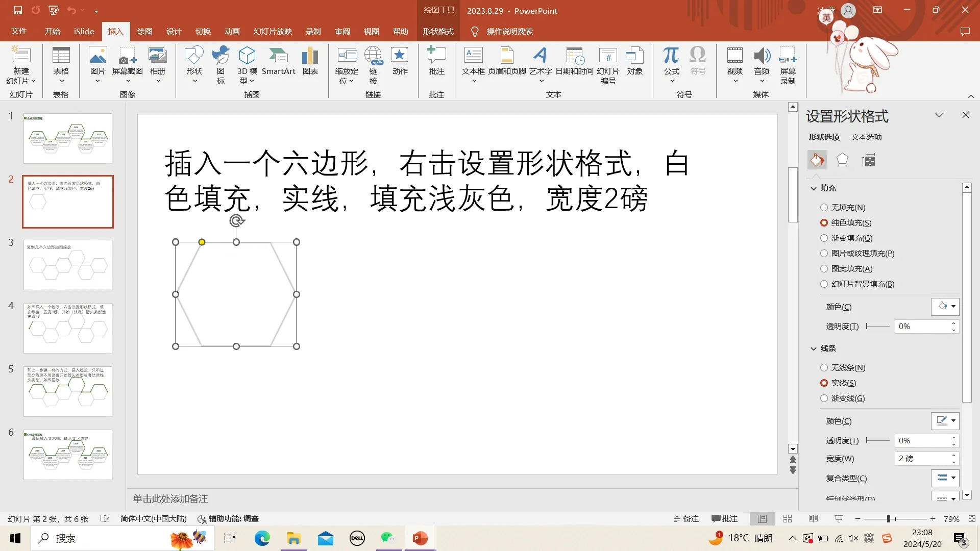The height and width of the screenshot is (551, 980).
Task: Switch to the 绘图 ribbon tab
Action: click(x=144, y=31)
